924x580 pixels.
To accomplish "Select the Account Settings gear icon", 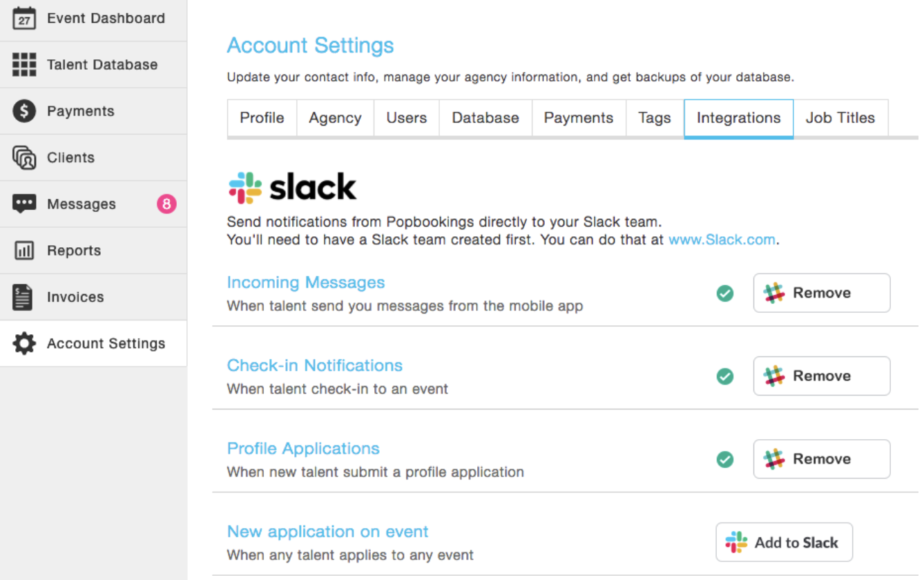I will (x=24, y=343).
